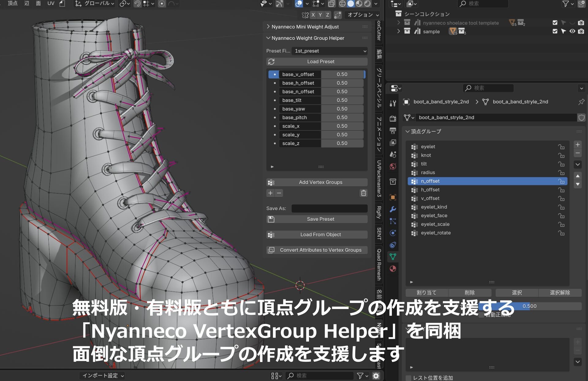Open the Rigify sidebar tab
This screenshot has height=381, width=588.
pyautogui.click(x=379, y=212)
